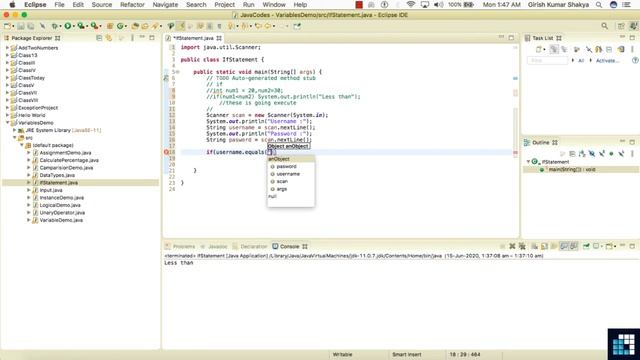This screenshot has height=360, width=640.
Task: Expand the ExceptionProject project
Action: coord(7,108)
